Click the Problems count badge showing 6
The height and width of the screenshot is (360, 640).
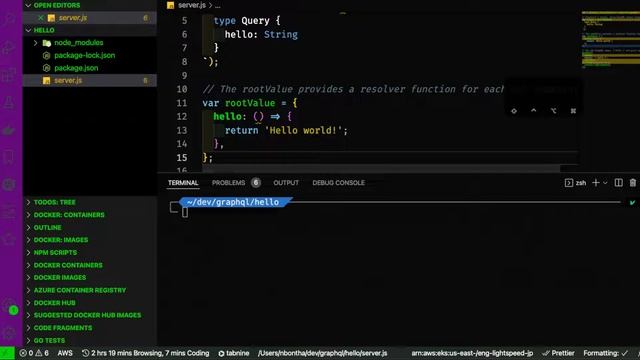point(256,183)
